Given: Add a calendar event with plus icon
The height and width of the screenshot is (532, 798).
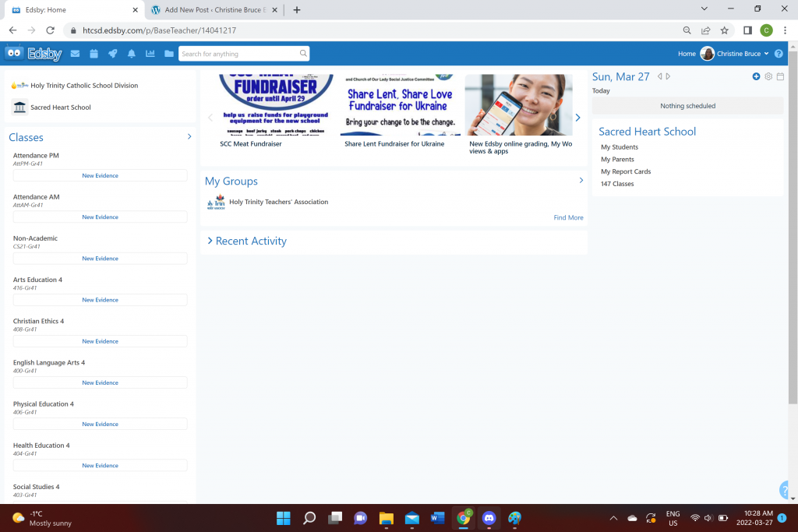Looking at the screenshot, I should tap(756, 76).
